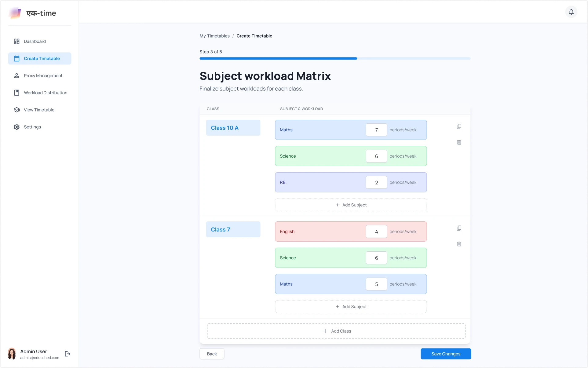The image size is (588, 368).
Task: Duplicate Class 7 with the copy icon
Action: [459, 228]
